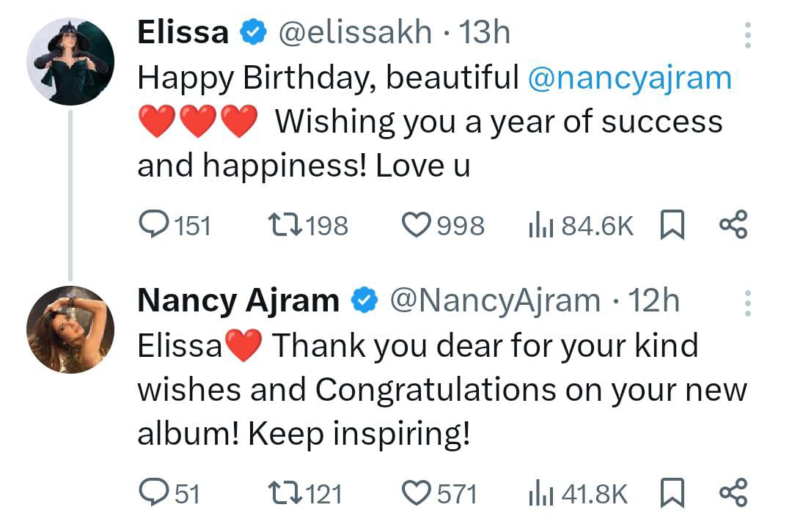Click the @NancyAjram handle in reply

click(x=494, y=300)
